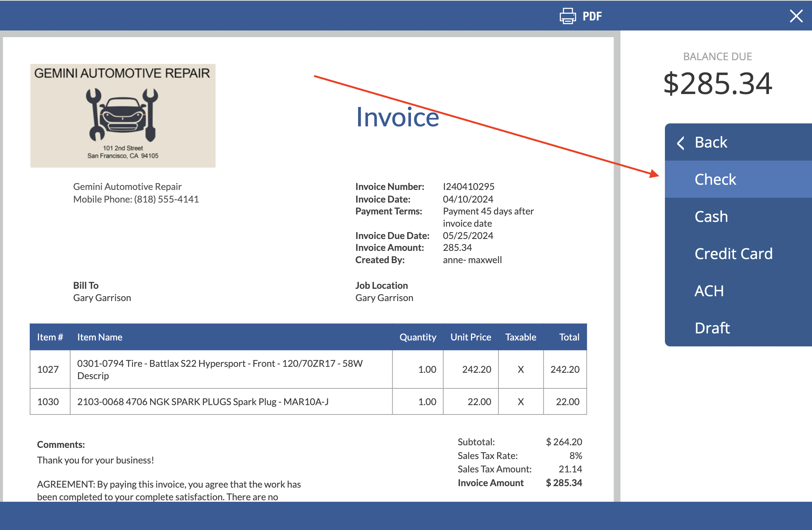Click the BALANCE DUE amount $285.34
The image size is (812, 530).
[x=718, y=83]
